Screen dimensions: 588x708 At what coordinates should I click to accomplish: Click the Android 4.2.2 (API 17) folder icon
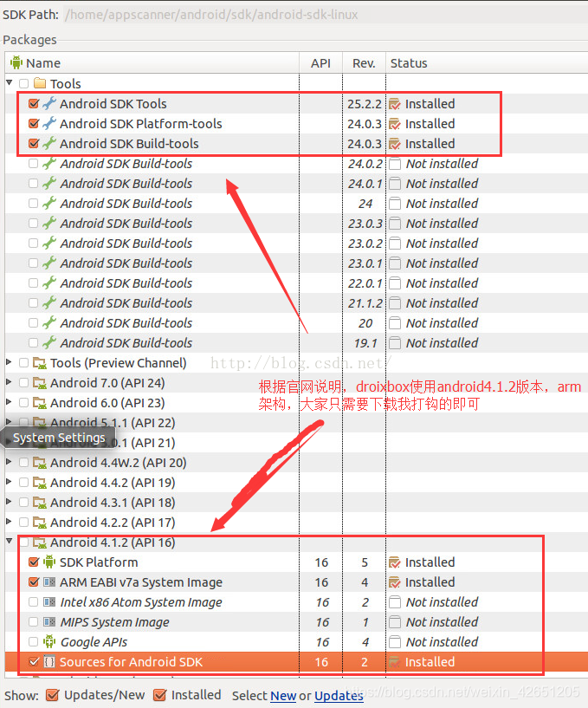[x=40, y=523]
